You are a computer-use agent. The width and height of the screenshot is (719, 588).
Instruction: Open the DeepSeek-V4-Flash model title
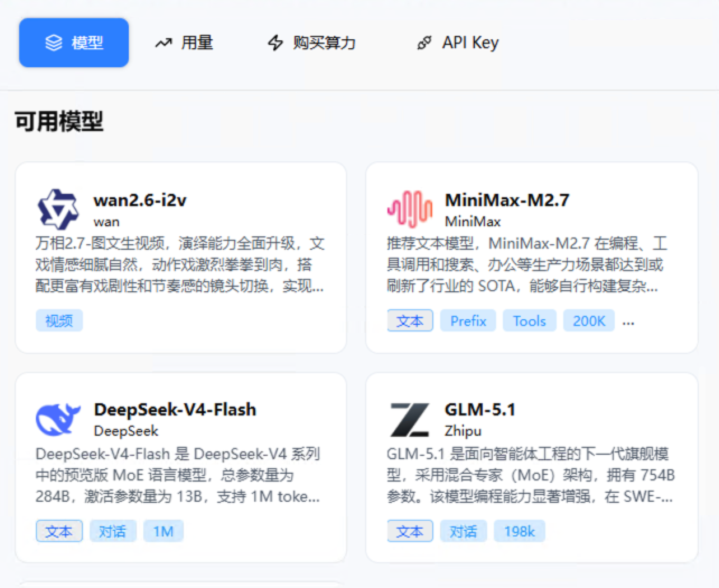[x=175, y=409]
